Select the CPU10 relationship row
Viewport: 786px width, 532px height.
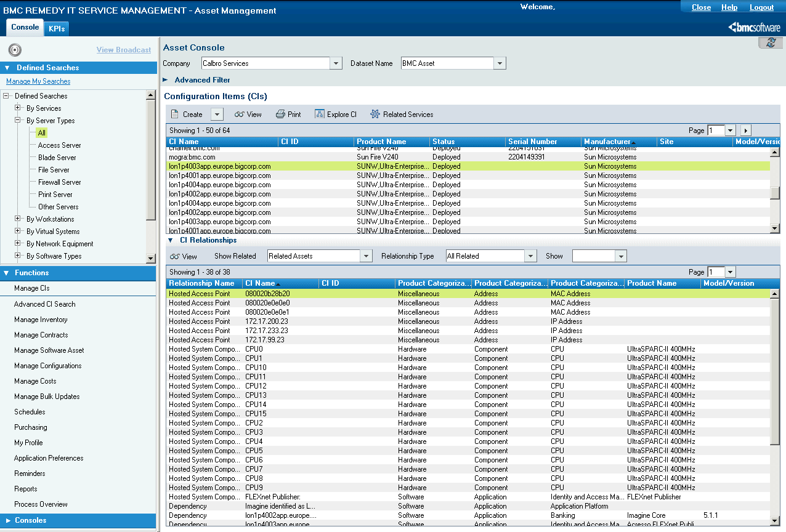(468, 368)
